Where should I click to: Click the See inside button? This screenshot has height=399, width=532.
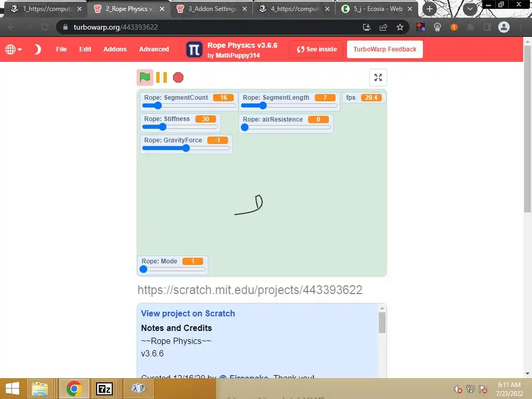tap(316, 49)
